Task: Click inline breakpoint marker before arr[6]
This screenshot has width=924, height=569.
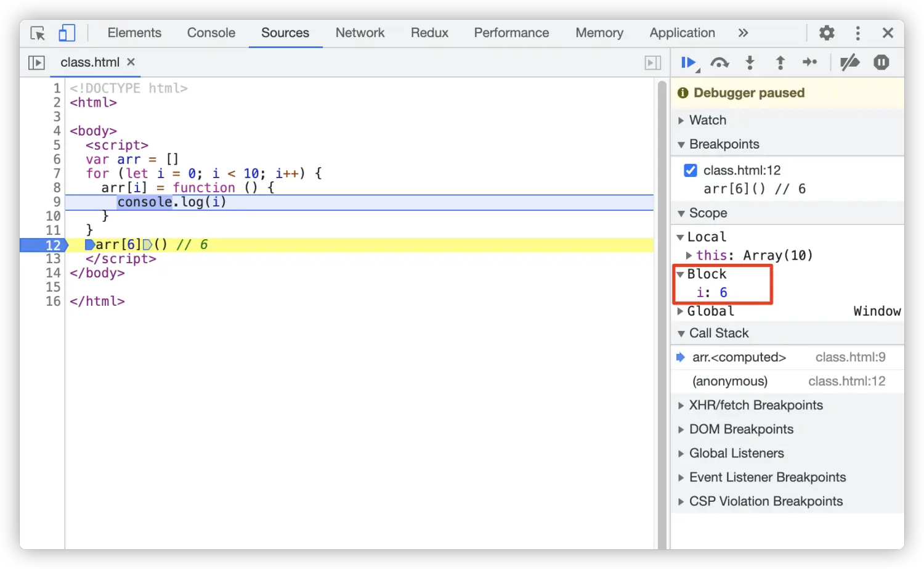Action: (90, 245)
